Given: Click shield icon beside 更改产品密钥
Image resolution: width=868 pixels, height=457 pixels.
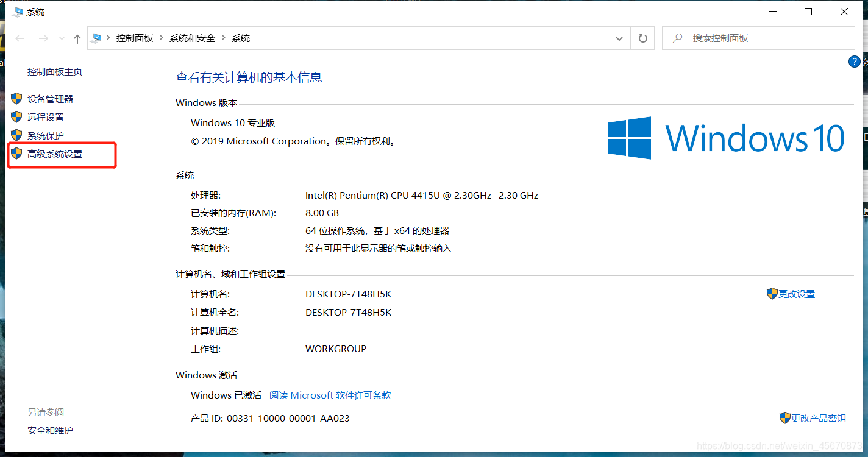Looking at the screenshot, I should 785,418.
